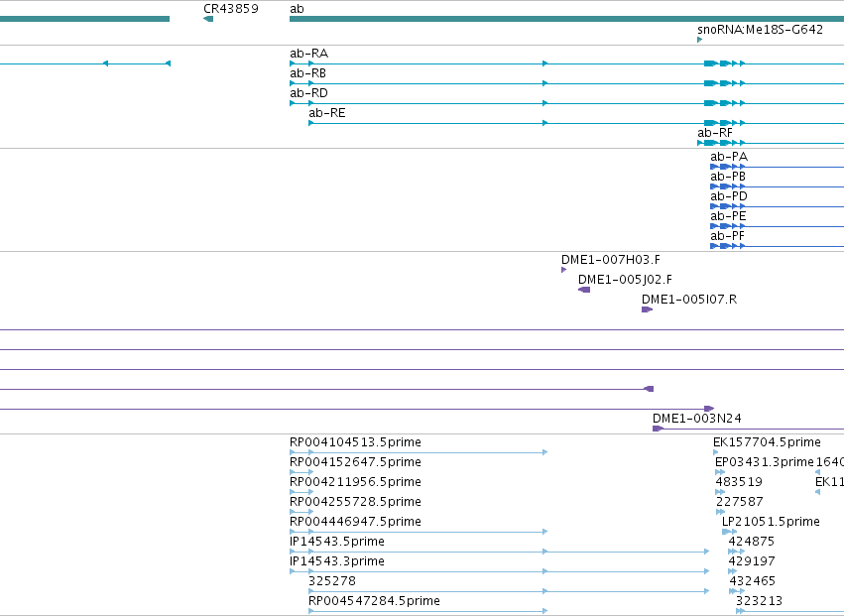Select protein ab-PA

click(x=729, y=157)
